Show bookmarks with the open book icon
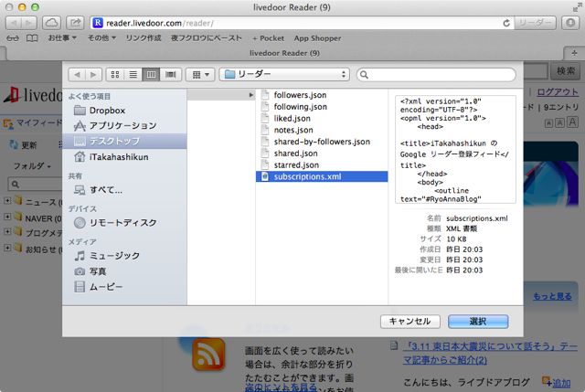The width and height of the screenshot is (585, 392). 32,38
